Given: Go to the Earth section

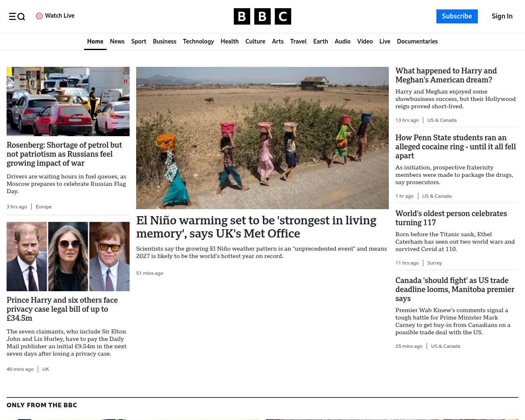Looking at the screenshot, I should pos(320,41).
